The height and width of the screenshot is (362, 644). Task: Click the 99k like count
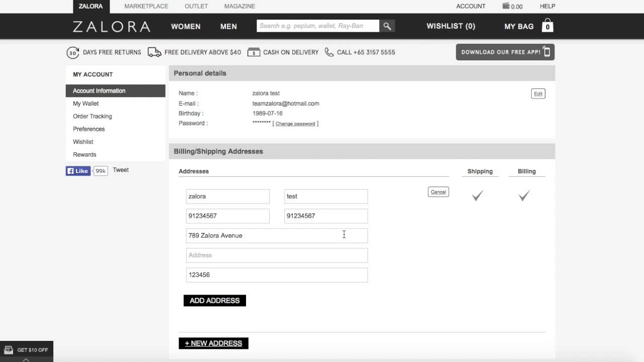click(101, 171)
